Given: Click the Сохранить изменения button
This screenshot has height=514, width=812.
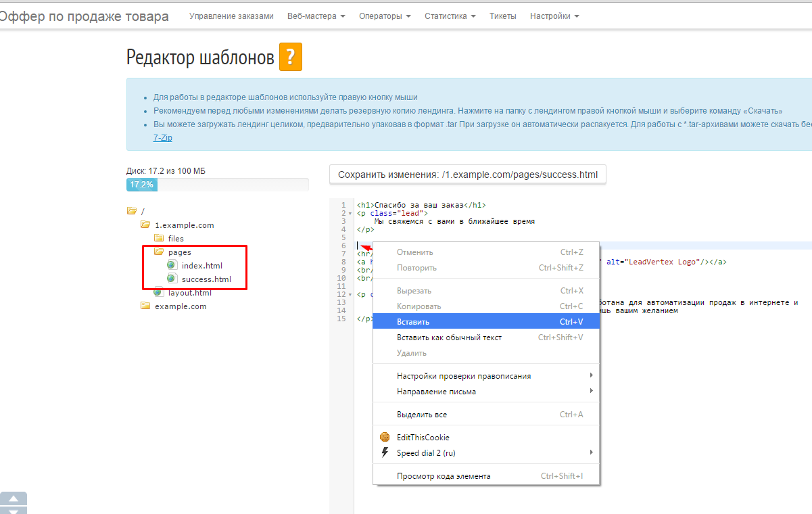Looking at the screenshot, I should 468,174.
